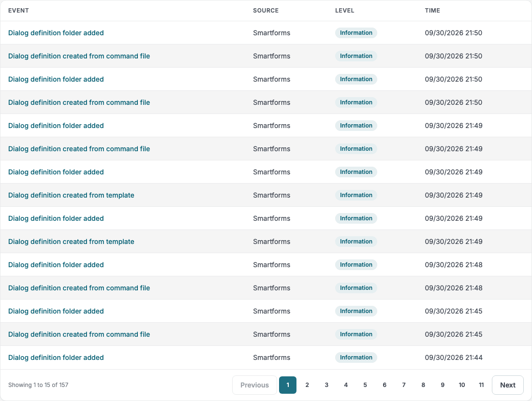The height and width of the screenshot is (401, 532).
Task: Click the EVENT column header
Action: 18,11
